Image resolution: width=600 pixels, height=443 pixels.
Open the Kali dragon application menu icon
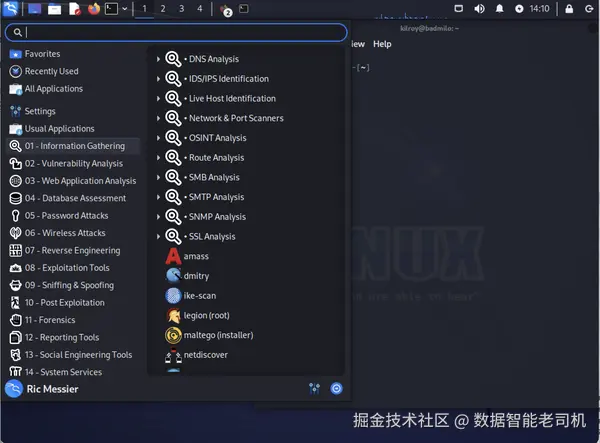point(10,8)
